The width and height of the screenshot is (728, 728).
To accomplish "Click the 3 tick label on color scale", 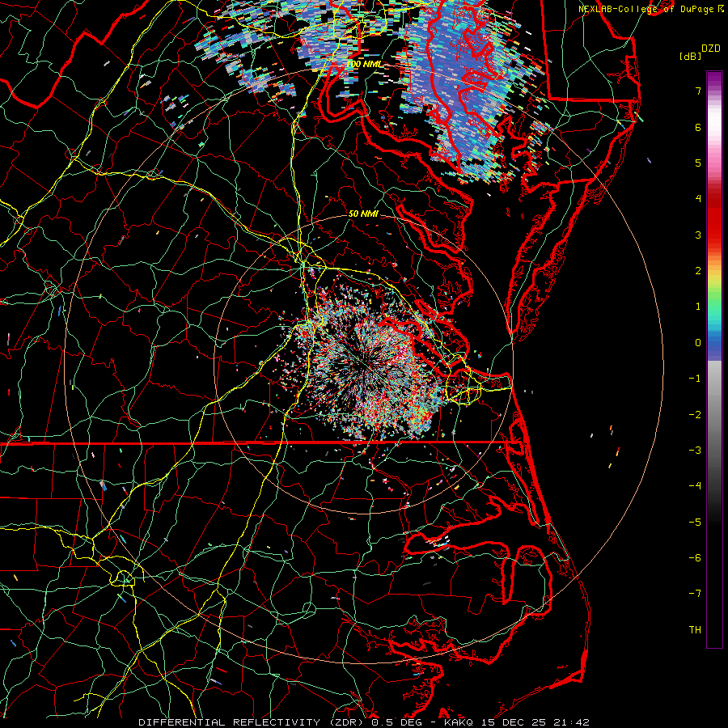I will point(698,235).
